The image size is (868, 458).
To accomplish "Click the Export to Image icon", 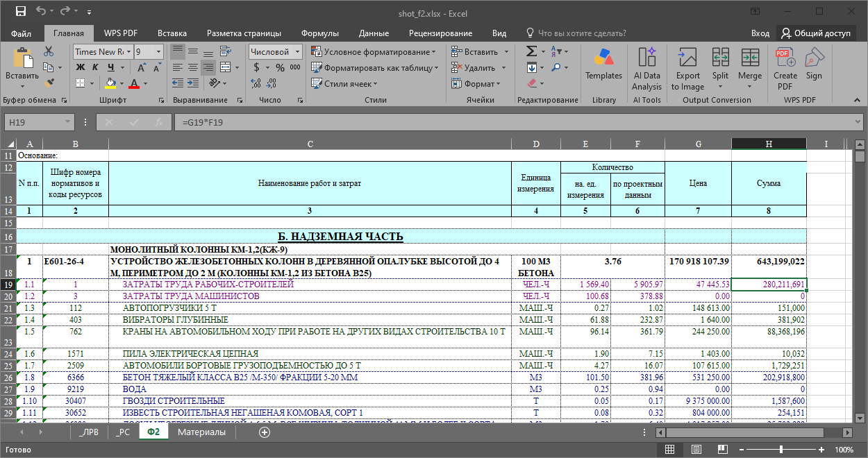I will (687, 56).
